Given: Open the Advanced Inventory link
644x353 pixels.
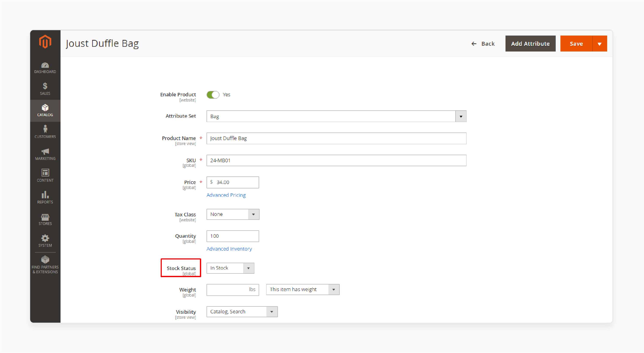Looking at the screenshot, I should point(229,249).
